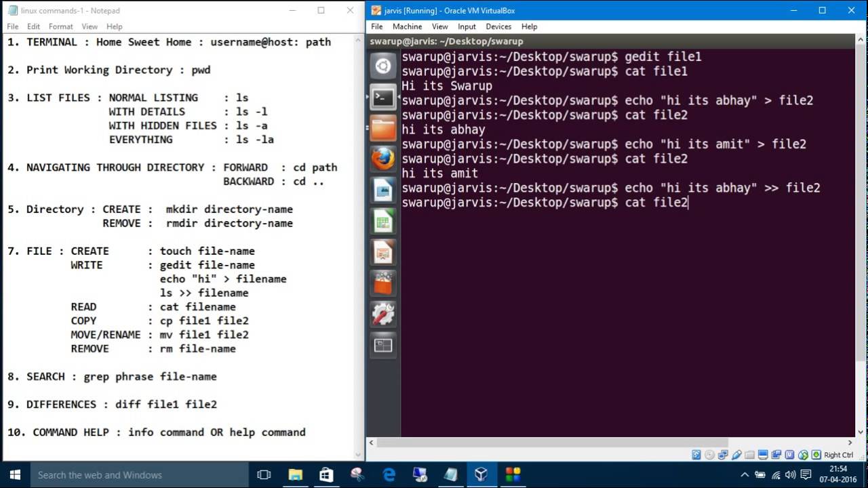Open the Machine menu in VirtualBox

pos(407,26)
